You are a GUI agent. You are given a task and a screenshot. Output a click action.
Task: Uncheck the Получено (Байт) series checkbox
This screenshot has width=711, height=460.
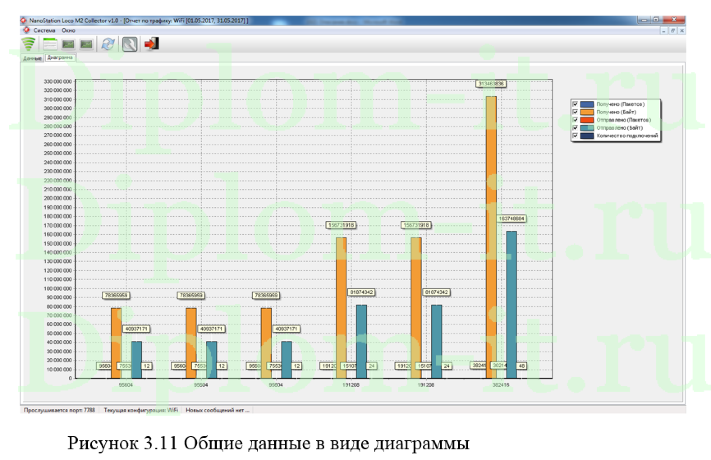[x=574, y=112]
